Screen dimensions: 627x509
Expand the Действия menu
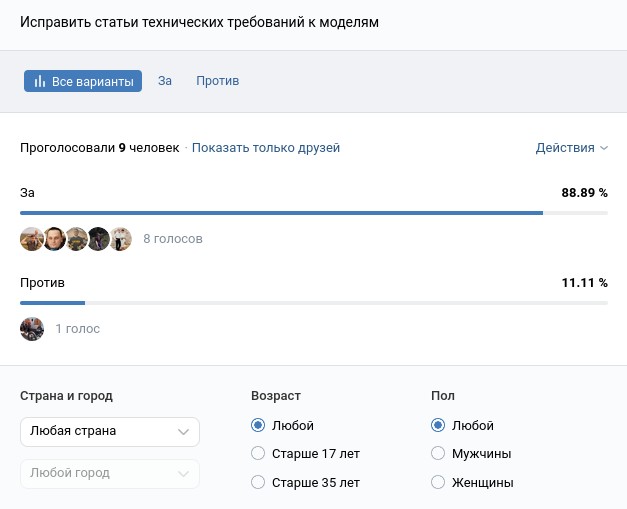click(571, 148)
